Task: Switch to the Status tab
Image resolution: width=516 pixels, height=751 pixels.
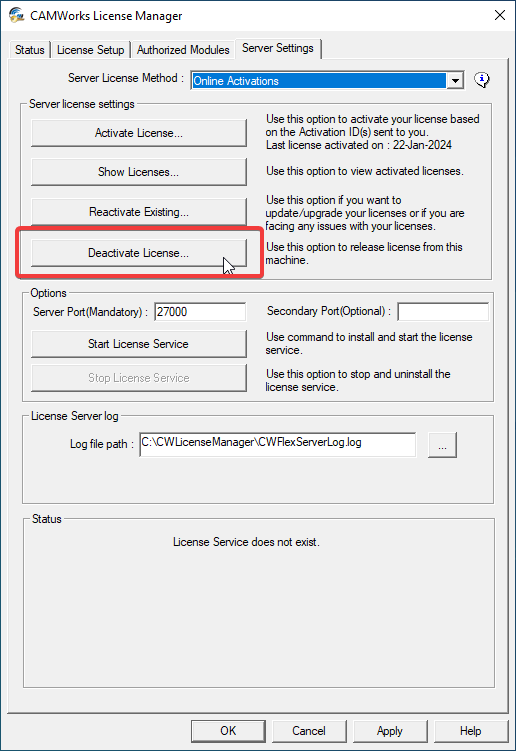Action: (x=30, y=50)
